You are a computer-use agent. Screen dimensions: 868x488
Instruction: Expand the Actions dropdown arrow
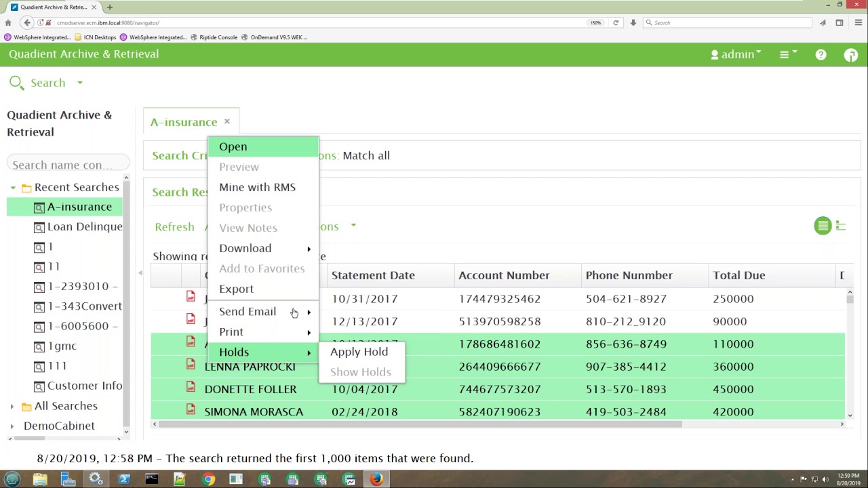353,226
